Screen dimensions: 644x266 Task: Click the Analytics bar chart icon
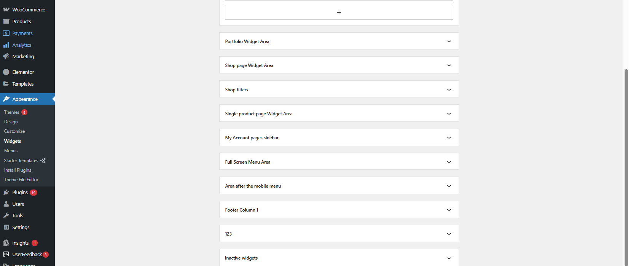pyautogui.click(x=6, y=45)
